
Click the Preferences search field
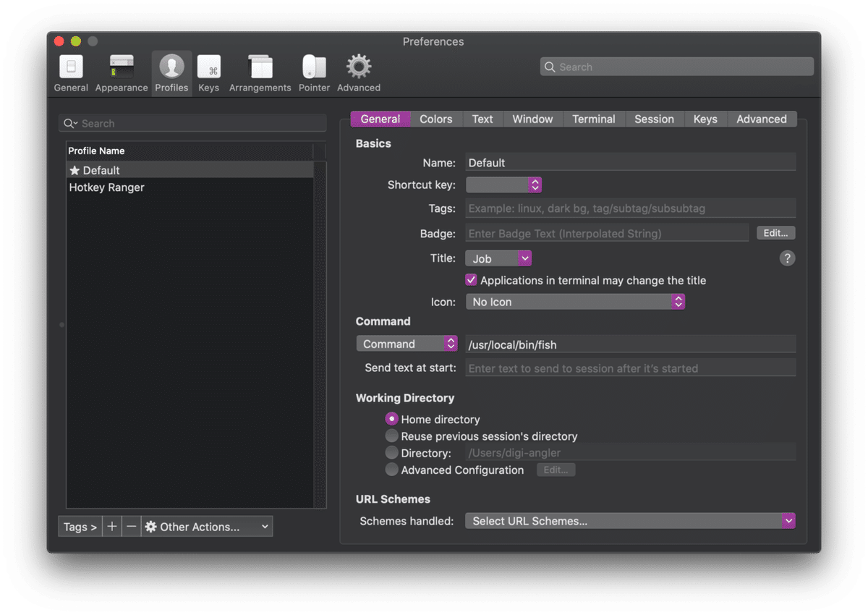click(x=677, y=67)
